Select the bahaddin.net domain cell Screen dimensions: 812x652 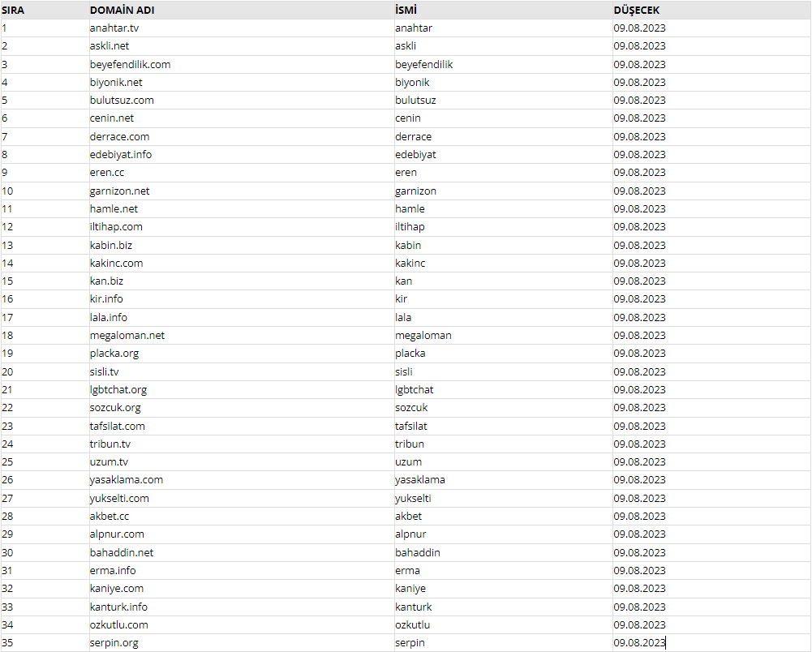[122, 552]
